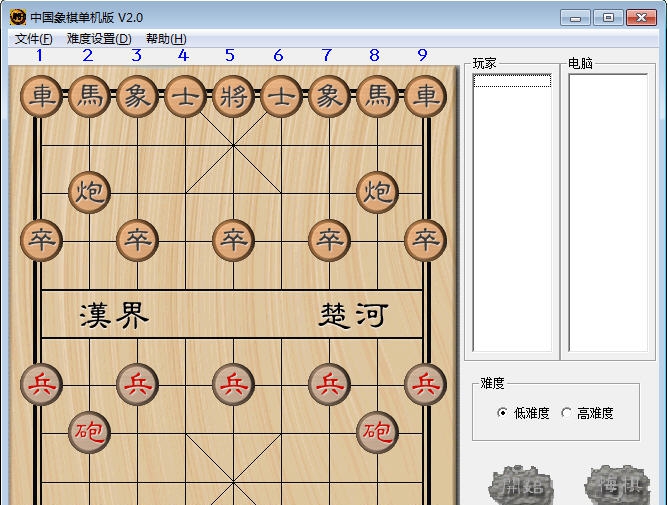Open the 难度设置(D) menu
This screenshot has width=668, height=505.
99,39
